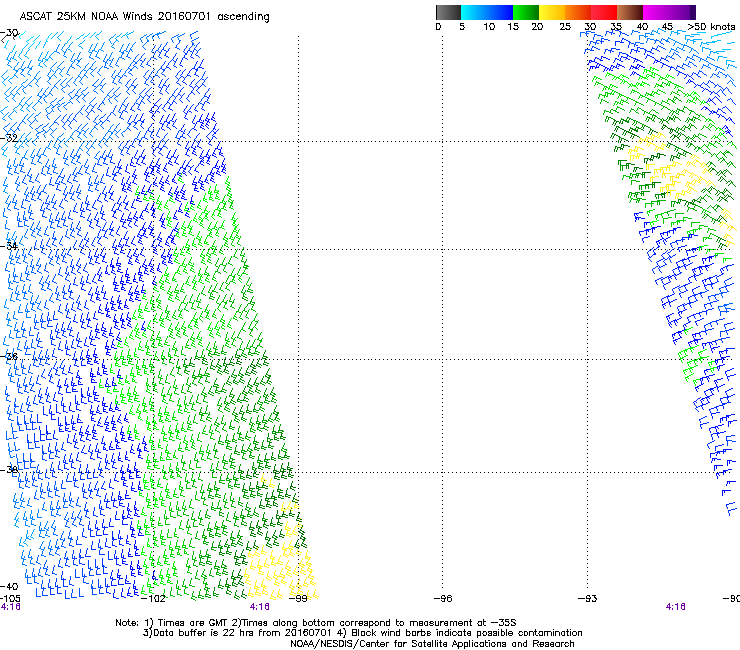This screenshot has height=650, width=740.
Task: Click the '10' label under the color bar
Action: pyautogui.click(x=489, y=27)
